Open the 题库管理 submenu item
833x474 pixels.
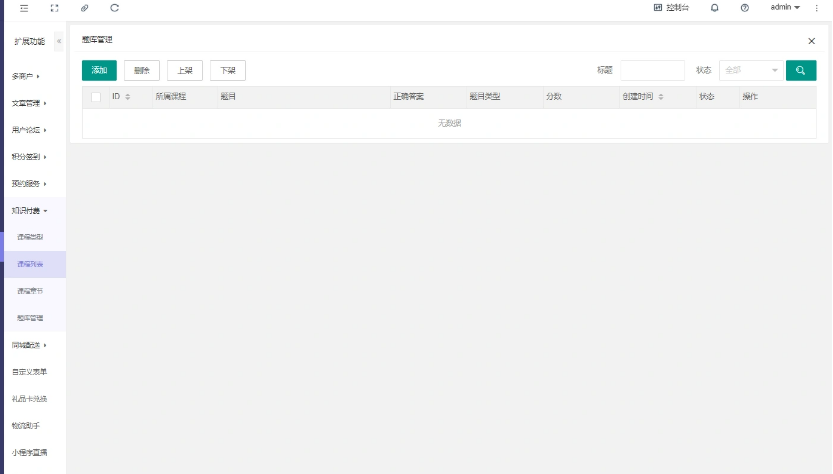tap(30, 318)
